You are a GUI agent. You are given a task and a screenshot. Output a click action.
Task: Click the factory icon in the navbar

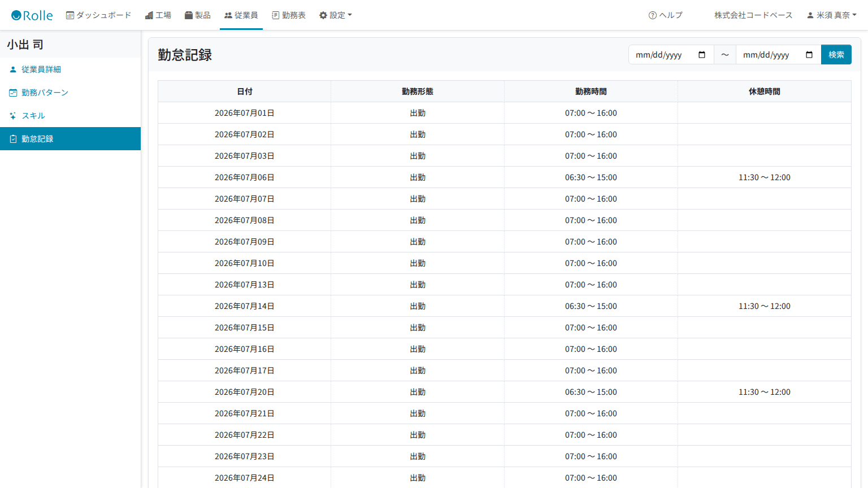tap(149, 15)
